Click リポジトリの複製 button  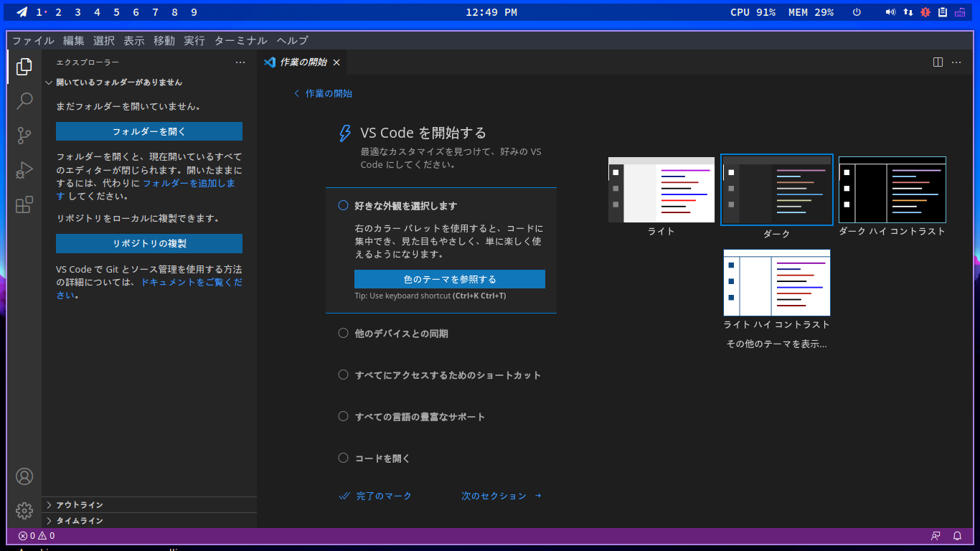149,243
